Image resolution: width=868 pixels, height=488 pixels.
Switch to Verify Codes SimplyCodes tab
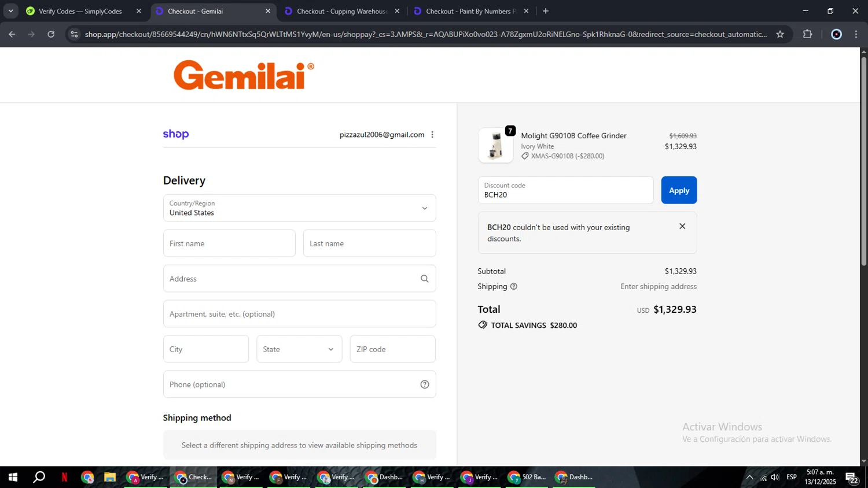tap(80, 11)
